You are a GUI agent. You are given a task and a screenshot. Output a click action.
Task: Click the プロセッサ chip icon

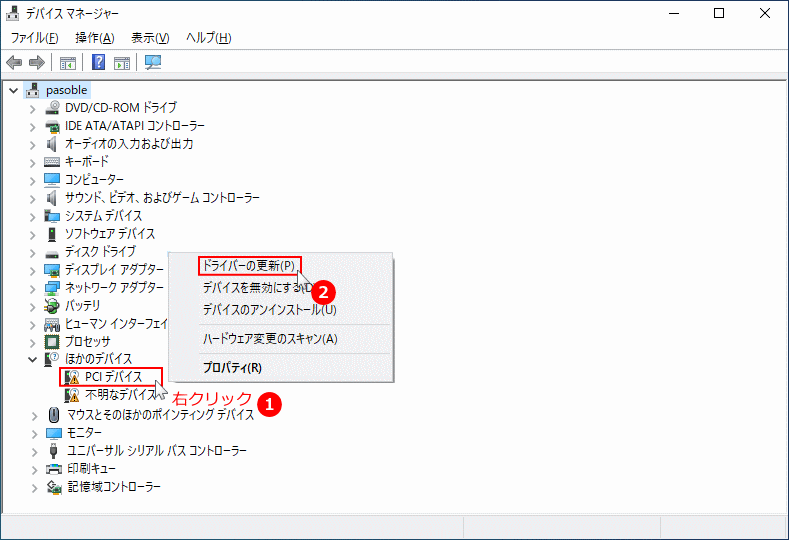tap(52, 342)
